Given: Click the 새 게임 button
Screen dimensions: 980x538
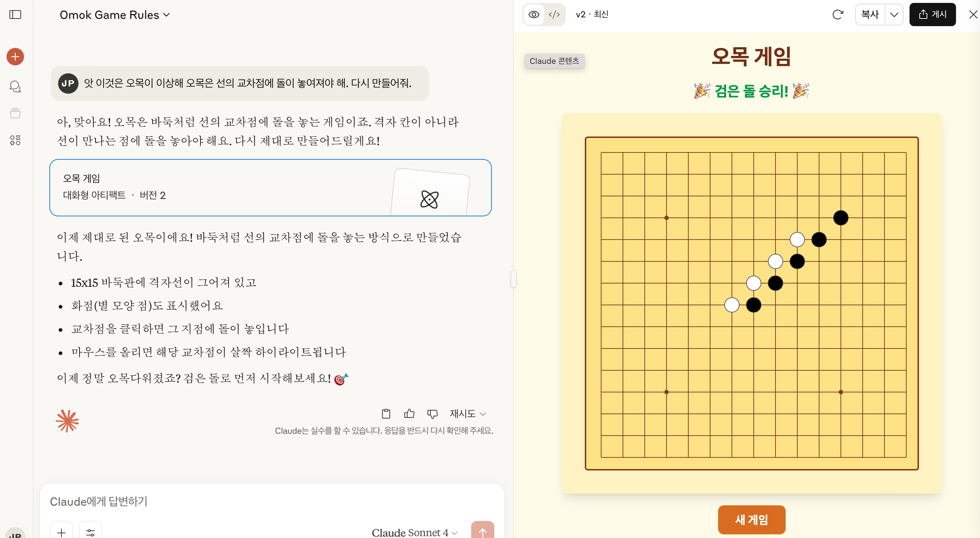Looking at the screenshot, I should pos(752,519).
